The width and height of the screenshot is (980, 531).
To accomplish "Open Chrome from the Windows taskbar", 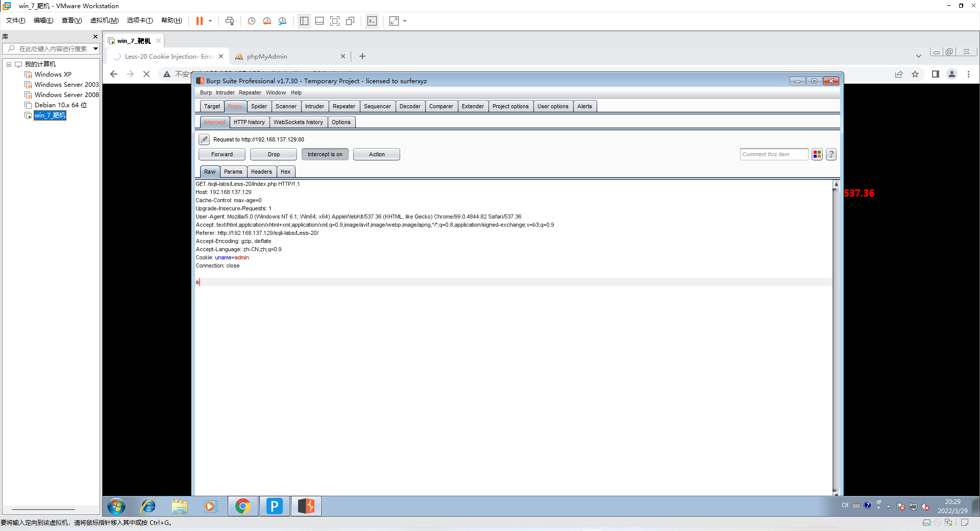I will [242, 506].
